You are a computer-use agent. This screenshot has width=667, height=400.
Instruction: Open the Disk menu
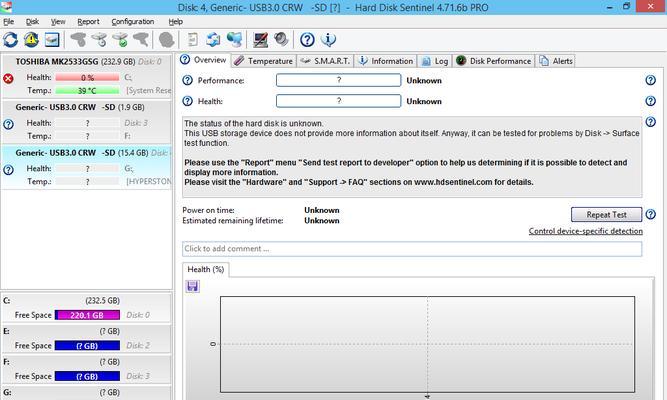(x=32, y=22)
